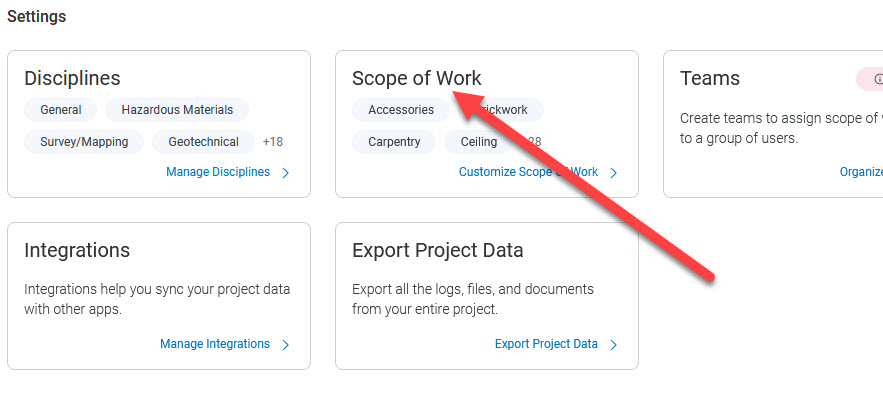Click the Integrations card heading
This screenshot has width=883, height=420.
(x=77, y=250)
